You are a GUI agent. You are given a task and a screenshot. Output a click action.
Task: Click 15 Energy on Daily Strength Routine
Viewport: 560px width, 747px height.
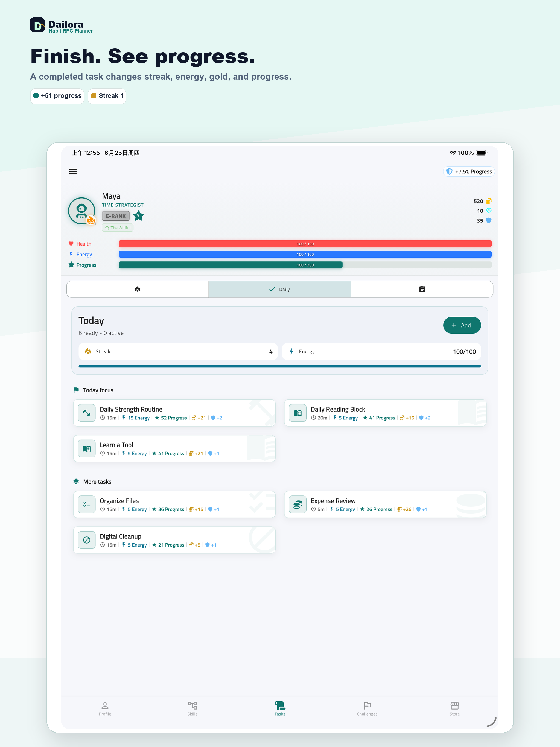pyautogui.click(x=136, y=418)
